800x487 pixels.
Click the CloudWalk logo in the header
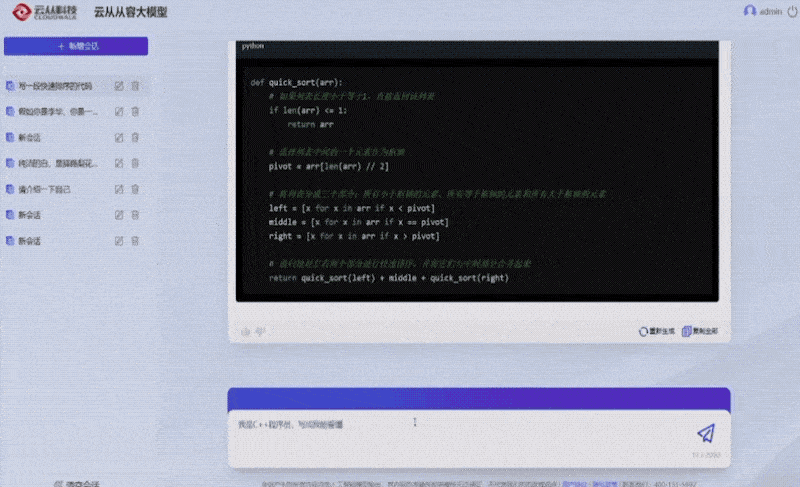[41, 12]
